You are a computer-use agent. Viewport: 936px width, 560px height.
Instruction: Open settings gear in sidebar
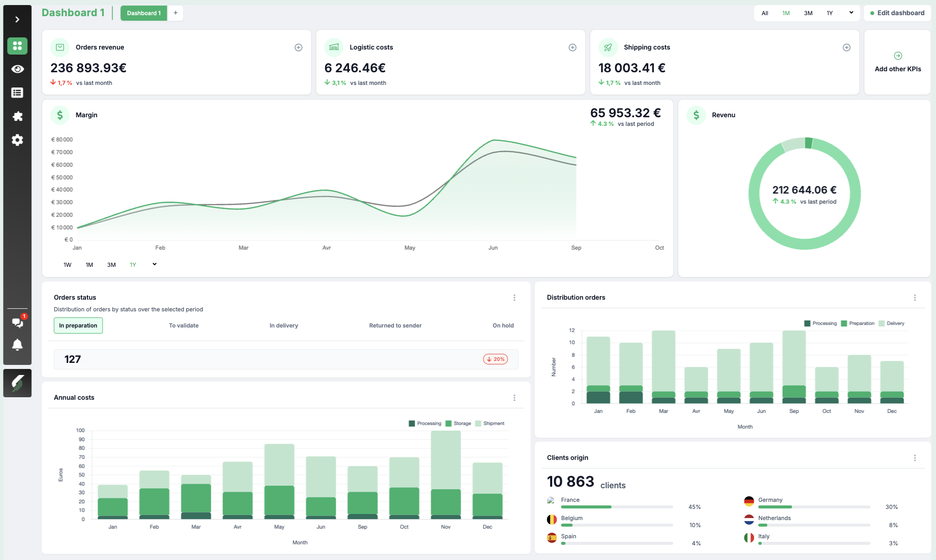pyautogui.click(x=17, y=140)
